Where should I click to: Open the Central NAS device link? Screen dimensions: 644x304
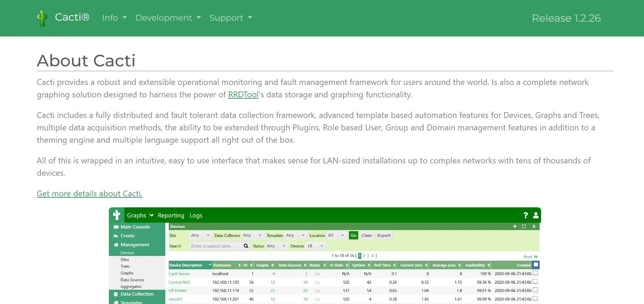pyautogui.click(x=179, y=282)
